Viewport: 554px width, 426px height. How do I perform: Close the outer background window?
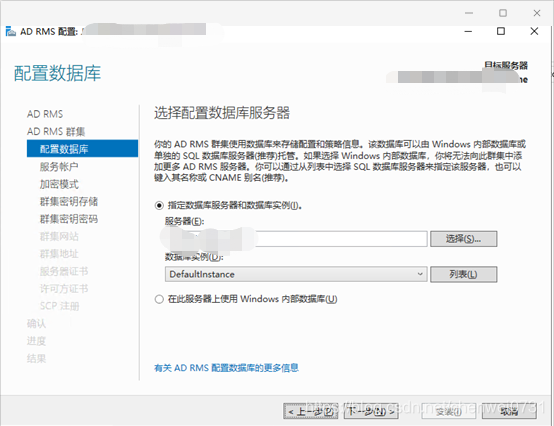coord(537,13)
